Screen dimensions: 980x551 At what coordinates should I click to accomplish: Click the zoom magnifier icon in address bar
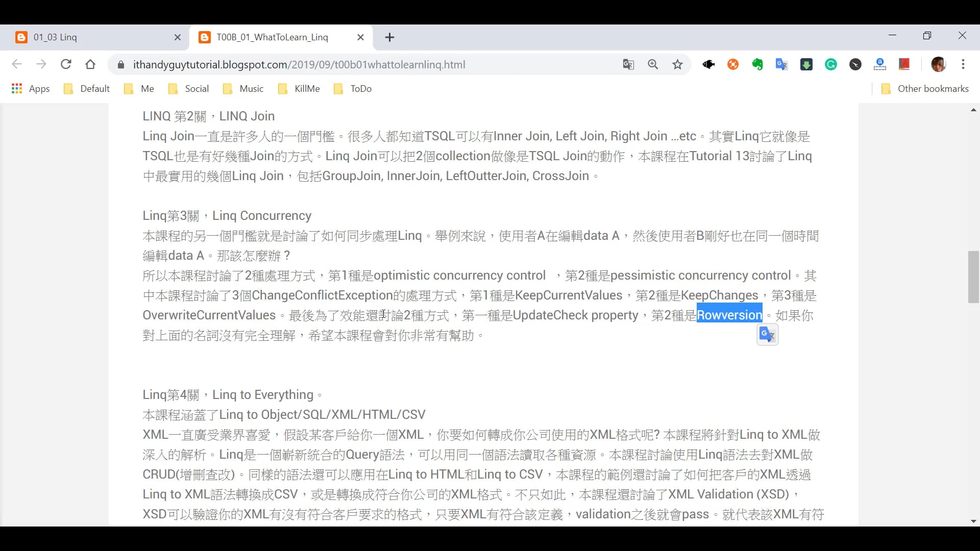[653, 65]
